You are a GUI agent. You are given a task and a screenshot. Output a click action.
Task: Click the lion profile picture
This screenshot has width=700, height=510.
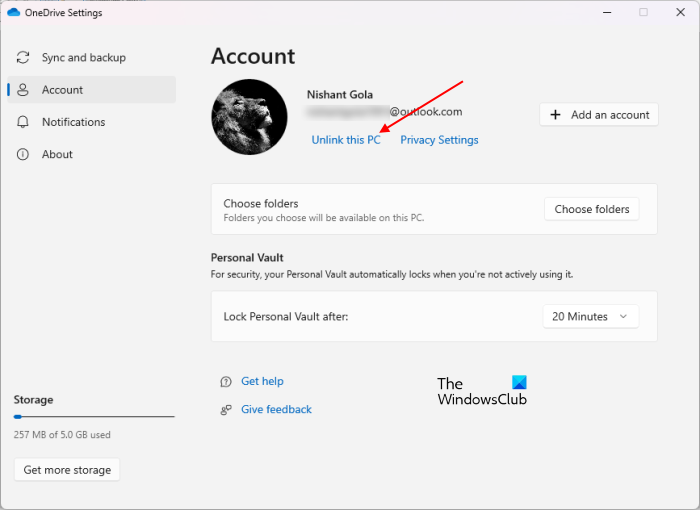tap(249, 117)
